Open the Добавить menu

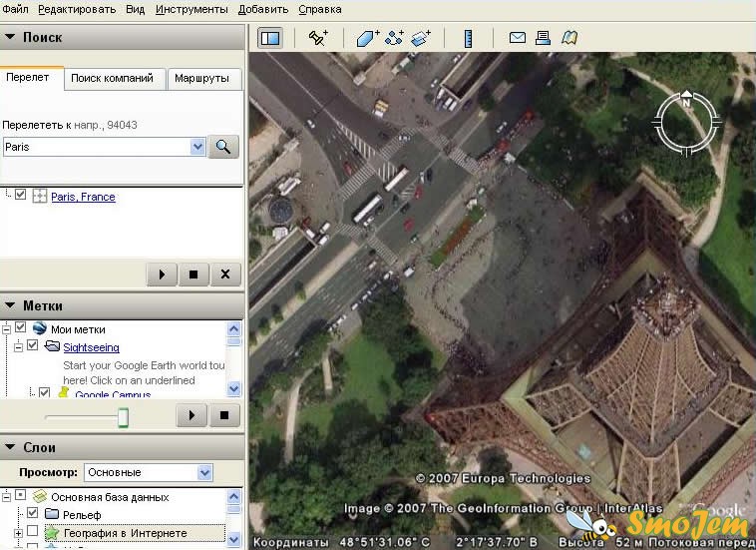pyautogui.click(x=263, y=9)
